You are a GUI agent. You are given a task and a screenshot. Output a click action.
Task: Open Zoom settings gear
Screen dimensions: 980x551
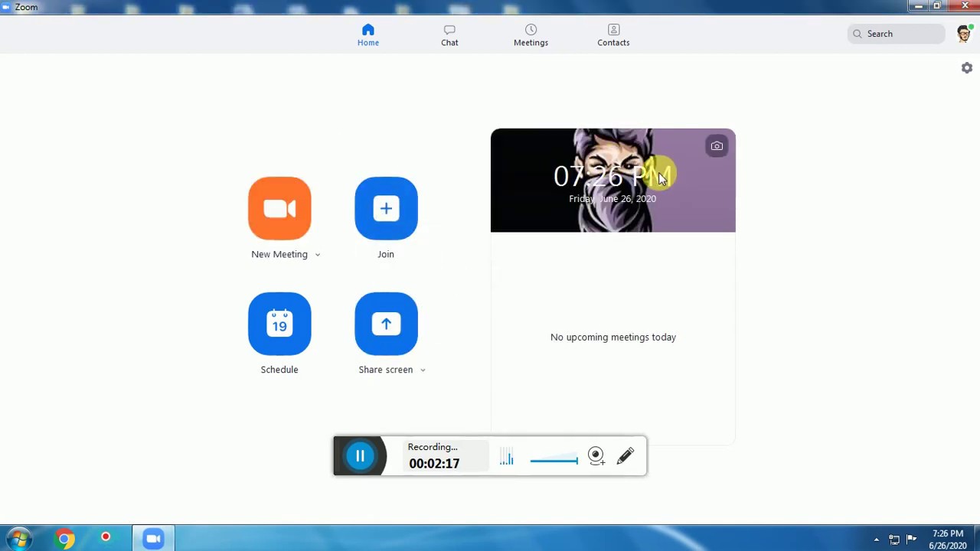pyautogui.click(x=967, y=68)
